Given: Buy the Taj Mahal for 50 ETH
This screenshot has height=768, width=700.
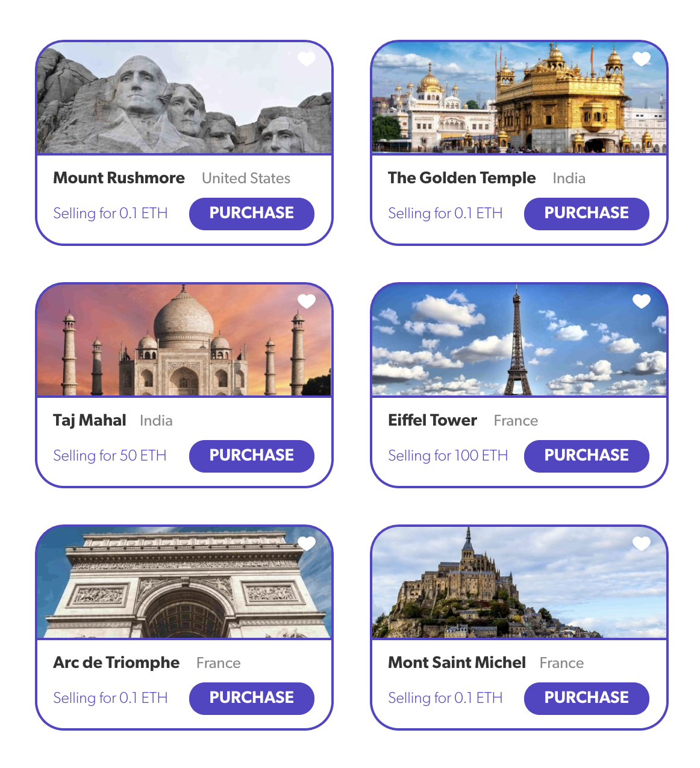Looking at the screenshot, I should pyautogui.click(x=252, y=456).
